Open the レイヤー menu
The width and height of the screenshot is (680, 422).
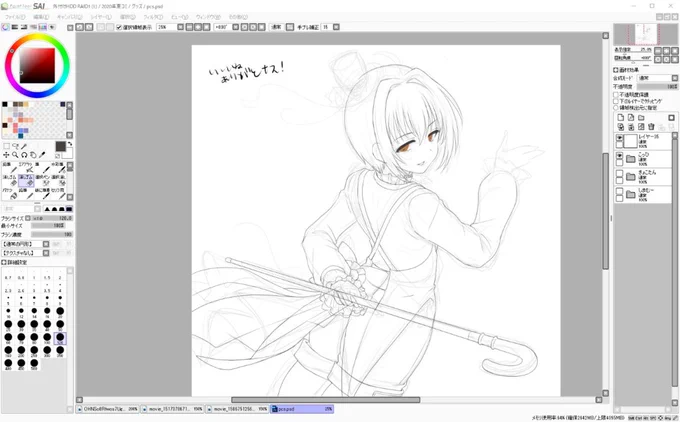pyautogui.click(x=101, y=17)
